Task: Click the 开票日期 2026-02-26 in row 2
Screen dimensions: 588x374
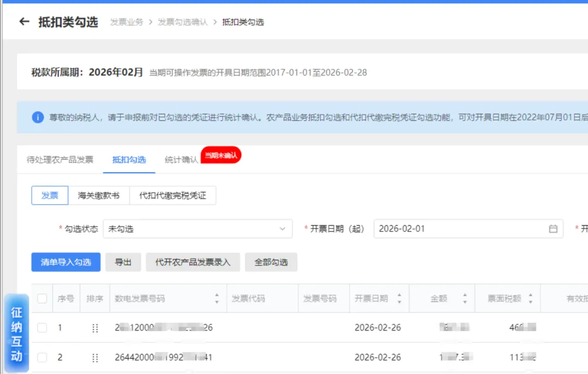Action: 378,358
